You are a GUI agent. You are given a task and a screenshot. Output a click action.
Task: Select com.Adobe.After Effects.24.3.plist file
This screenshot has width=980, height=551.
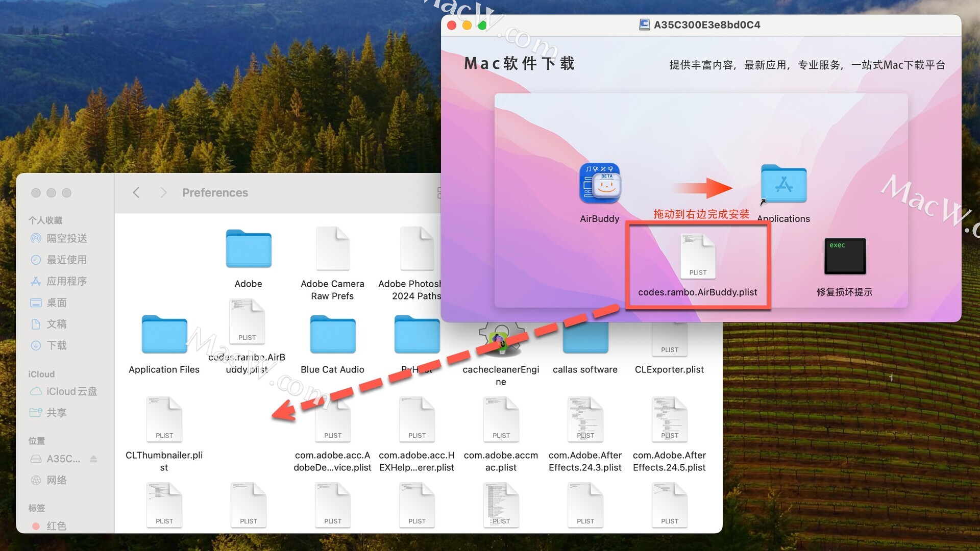point(585,419)
